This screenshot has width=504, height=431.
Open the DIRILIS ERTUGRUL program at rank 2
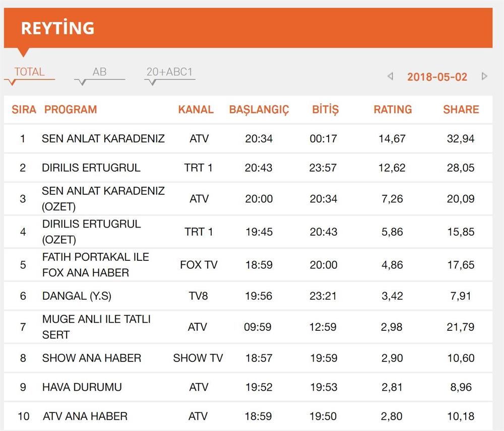click(91, 168)
